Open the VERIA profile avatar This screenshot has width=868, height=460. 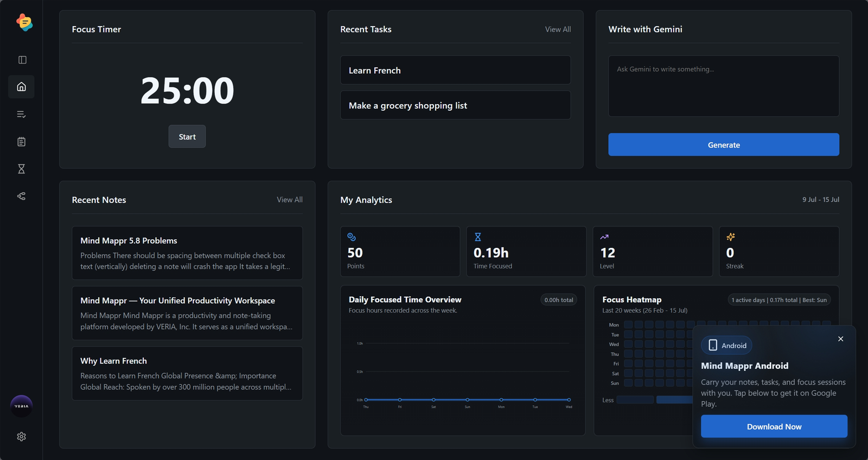pos(21,406)
